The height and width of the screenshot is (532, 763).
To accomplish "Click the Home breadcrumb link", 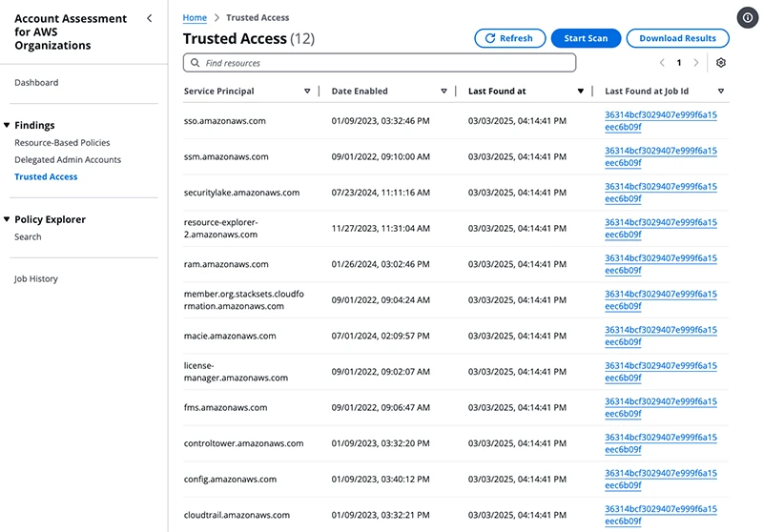I will coord(195,17).
